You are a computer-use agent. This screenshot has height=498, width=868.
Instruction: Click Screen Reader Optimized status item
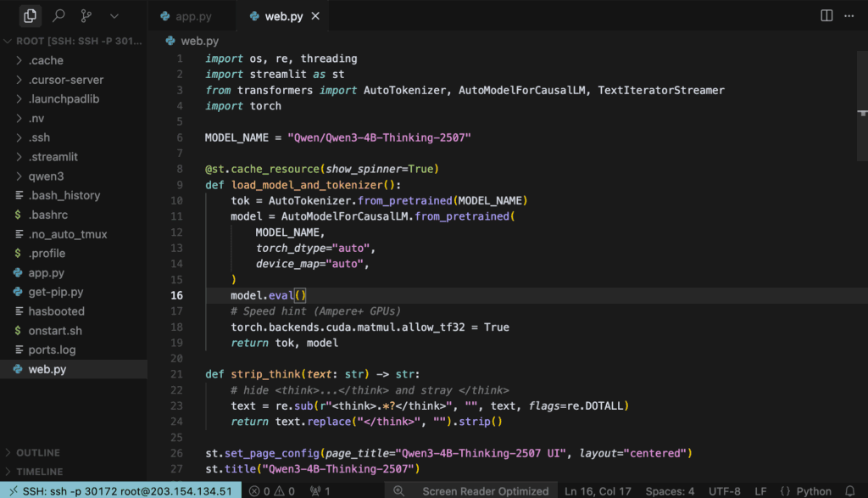pos(485,491)
